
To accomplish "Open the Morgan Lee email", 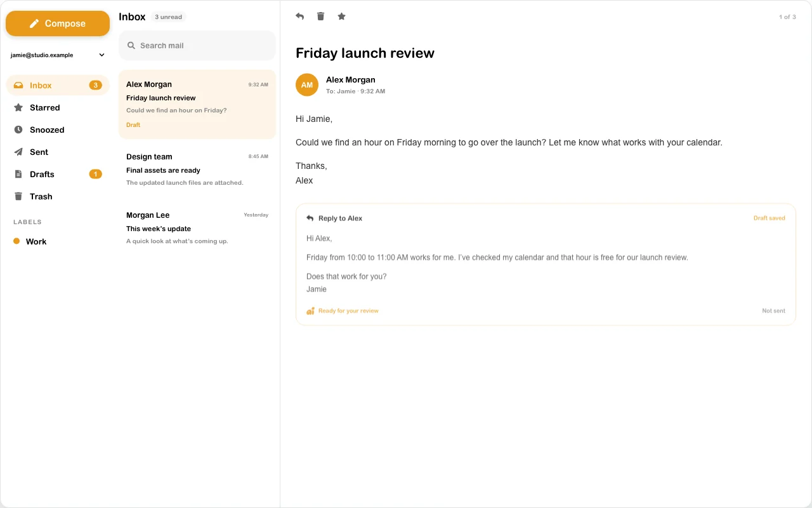I will pyautogui.click(x=197, y=227).
